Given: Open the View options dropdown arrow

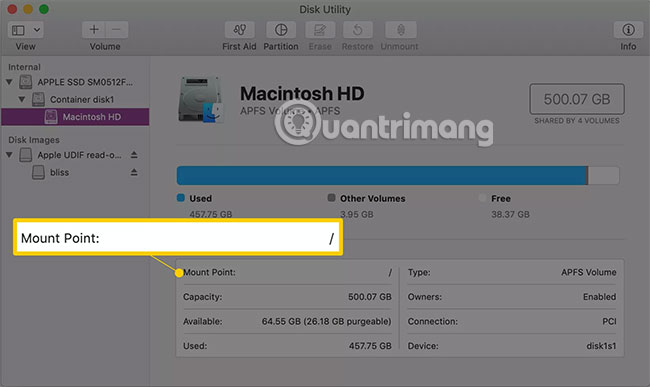Looking at the screenshot, I should pyautogui.click(x=37, y=30).
